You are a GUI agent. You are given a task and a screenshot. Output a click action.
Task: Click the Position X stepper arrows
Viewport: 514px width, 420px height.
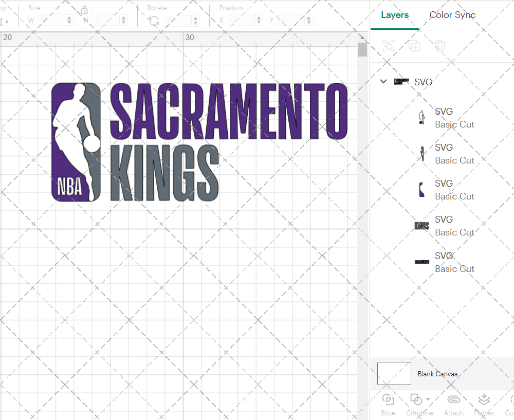pyautogui.click(x=259, y=21)
